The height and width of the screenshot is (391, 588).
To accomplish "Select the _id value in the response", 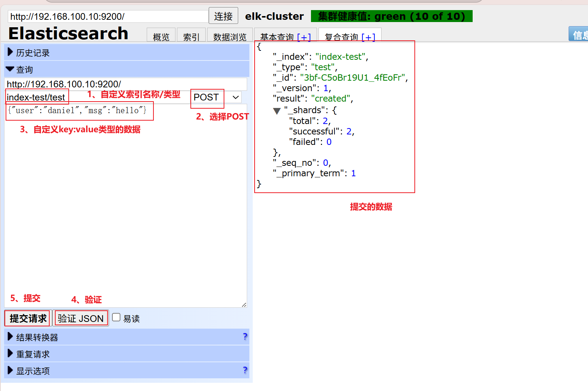I will 353,77.
